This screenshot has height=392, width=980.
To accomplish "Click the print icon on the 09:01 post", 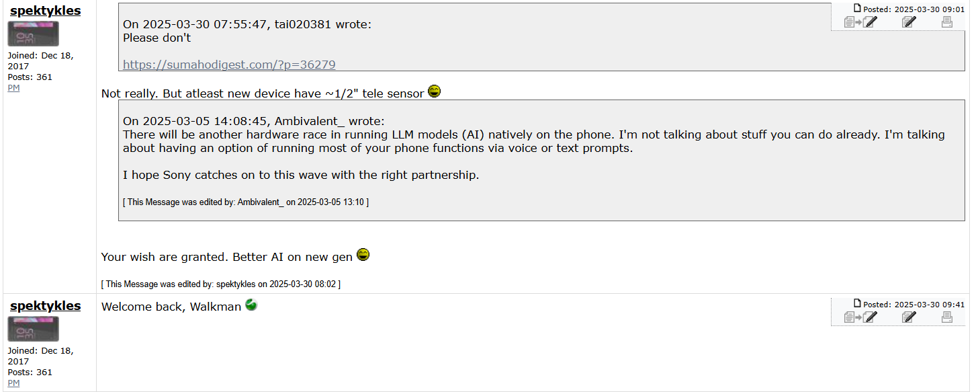I will (946, 22).
